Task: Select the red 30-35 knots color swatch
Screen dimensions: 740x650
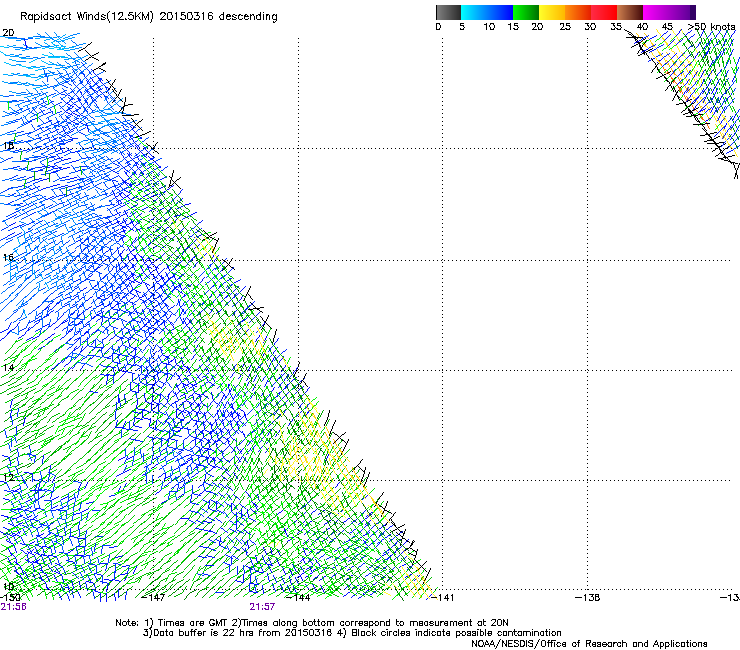Action: (604, 12)
